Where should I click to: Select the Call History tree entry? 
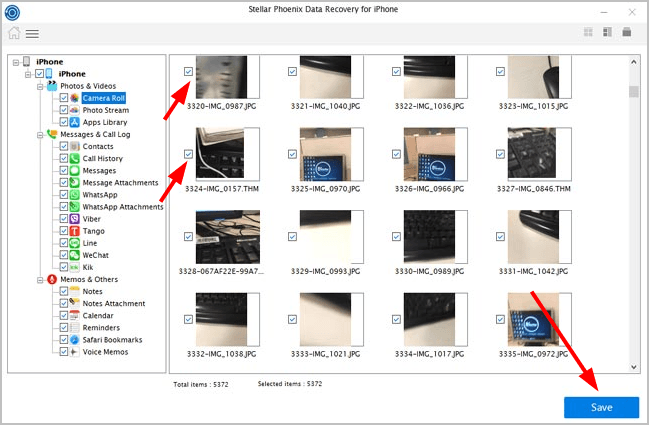[x=103, y=158]
